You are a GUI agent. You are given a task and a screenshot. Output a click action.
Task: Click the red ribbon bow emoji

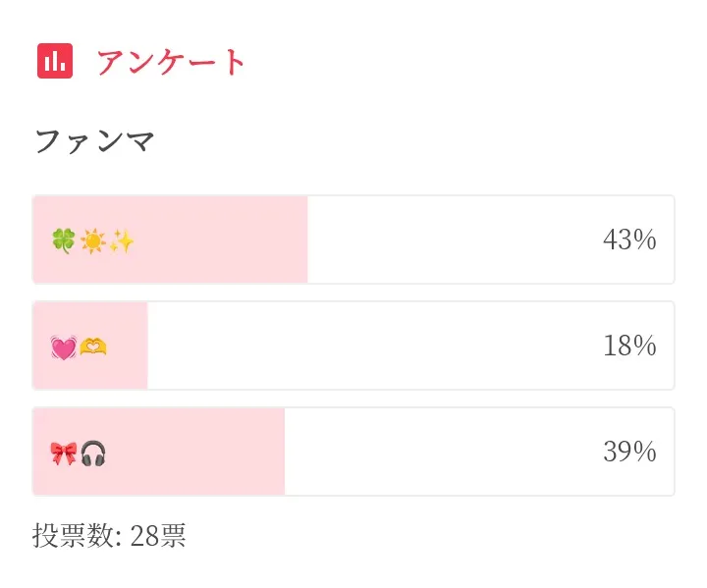pos(63,453)
